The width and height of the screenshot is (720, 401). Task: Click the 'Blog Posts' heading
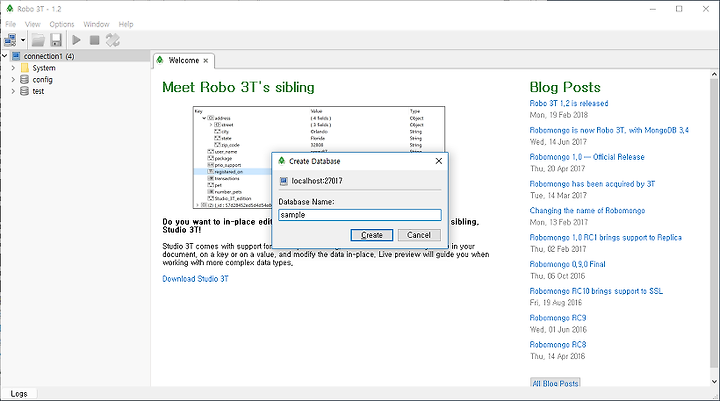point(565,87)
